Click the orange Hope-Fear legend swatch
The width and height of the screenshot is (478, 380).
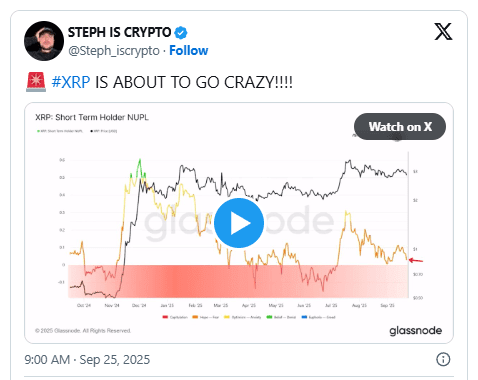[195, 317]
